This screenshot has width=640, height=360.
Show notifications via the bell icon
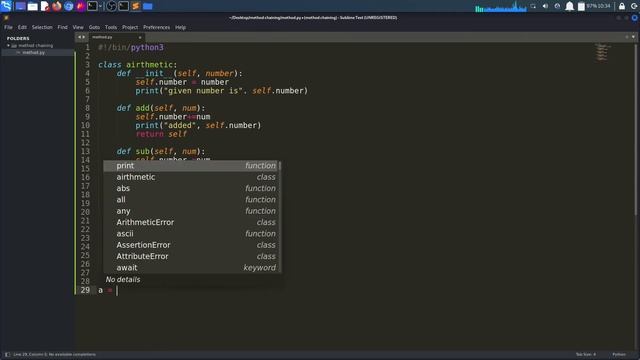(569, 6)
